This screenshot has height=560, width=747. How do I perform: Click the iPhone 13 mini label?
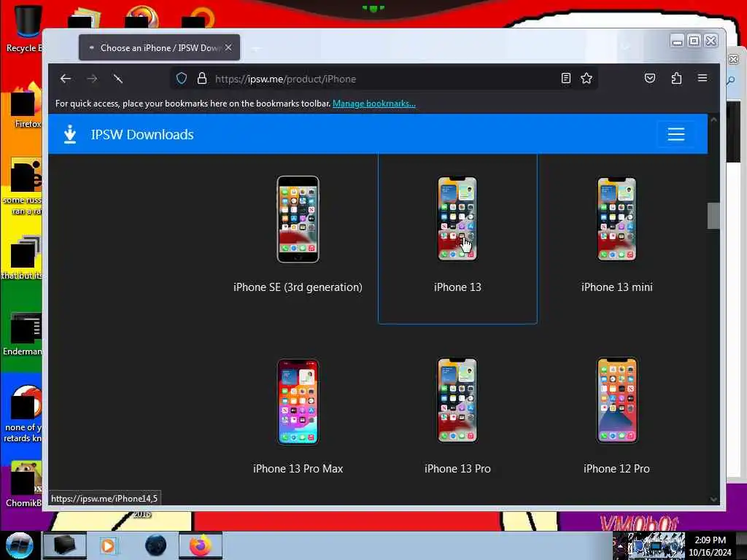tap(617, 287)
